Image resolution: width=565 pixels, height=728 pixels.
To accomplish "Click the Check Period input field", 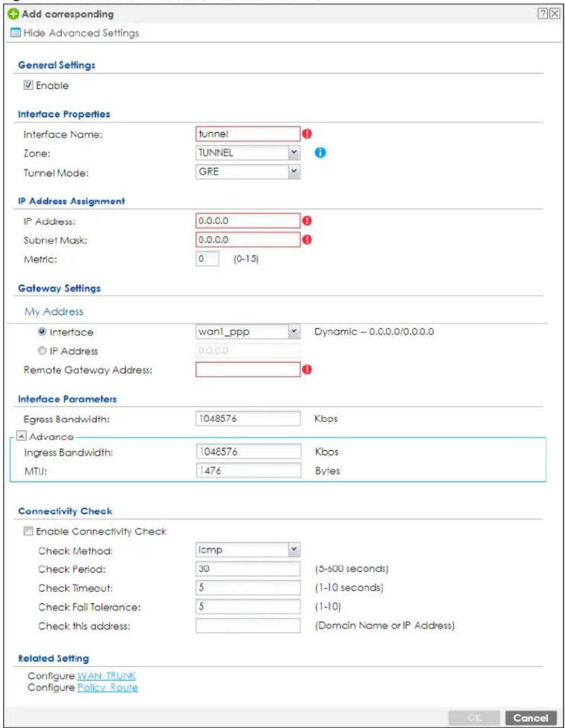I will (x=248, y=569).
